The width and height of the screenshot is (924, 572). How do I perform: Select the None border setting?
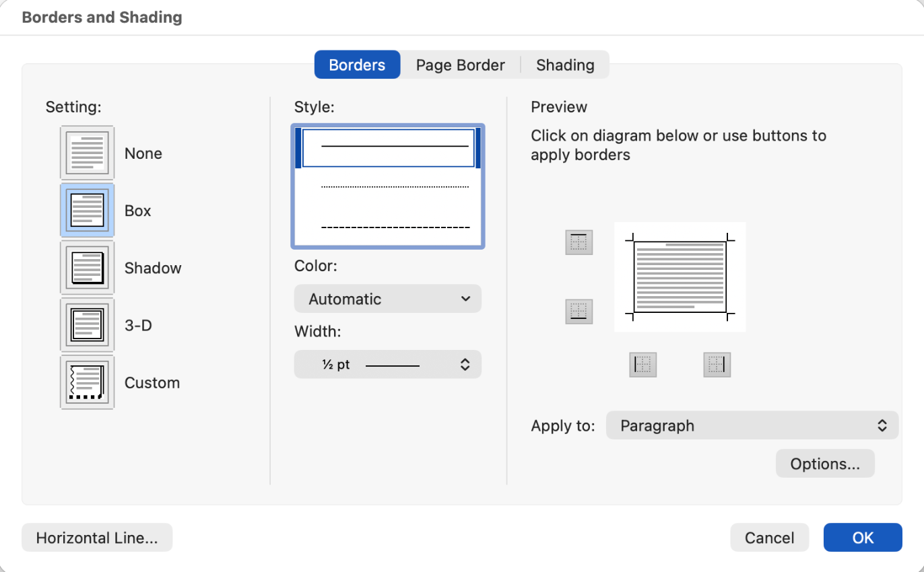click(x=87, y=151)
